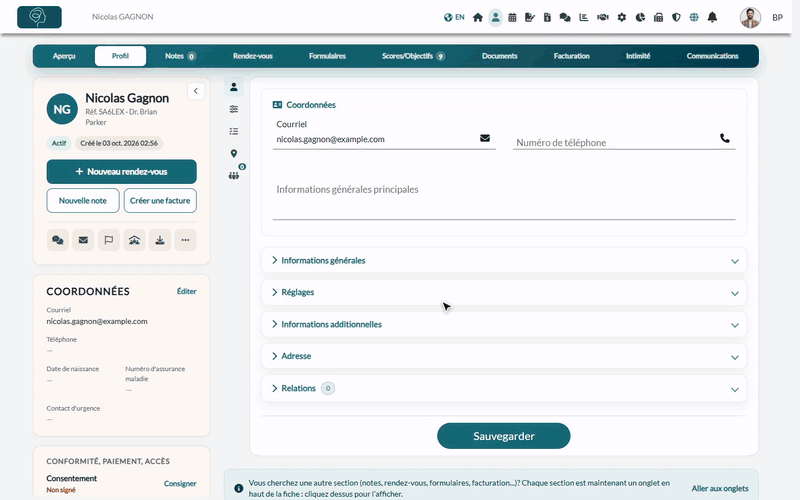800x500 pixels.
Task: Open the clients person icon in top bar
Action: click(495, 17)
